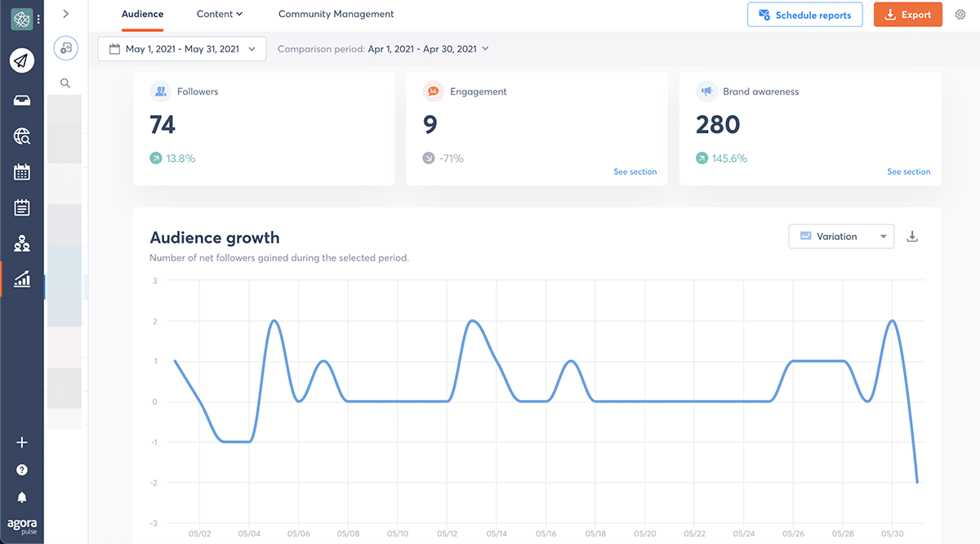Open the Variation chart type dropdown
The width and height of the screenshot is (980, 544).
(x=841, y=237)
